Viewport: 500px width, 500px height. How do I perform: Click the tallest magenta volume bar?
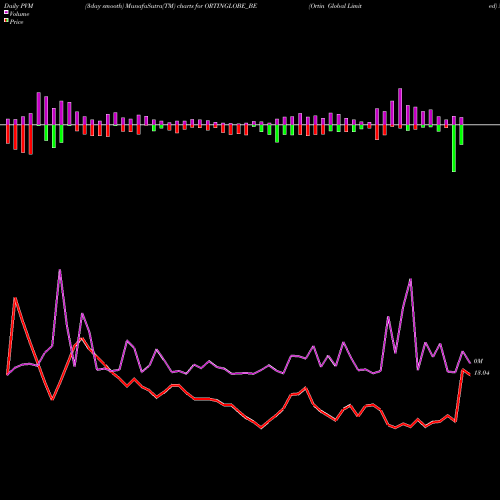pyautogui.click(x=400, y=107)
